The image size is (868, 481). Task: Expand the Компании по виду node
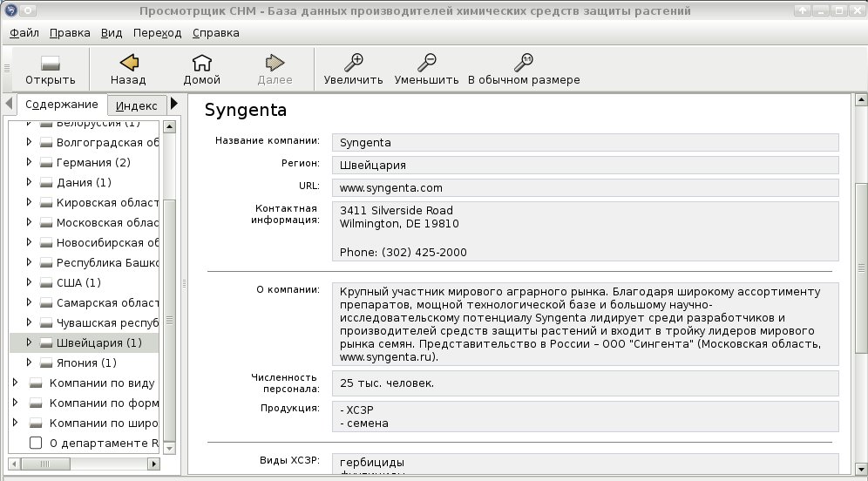click(15, 383)
